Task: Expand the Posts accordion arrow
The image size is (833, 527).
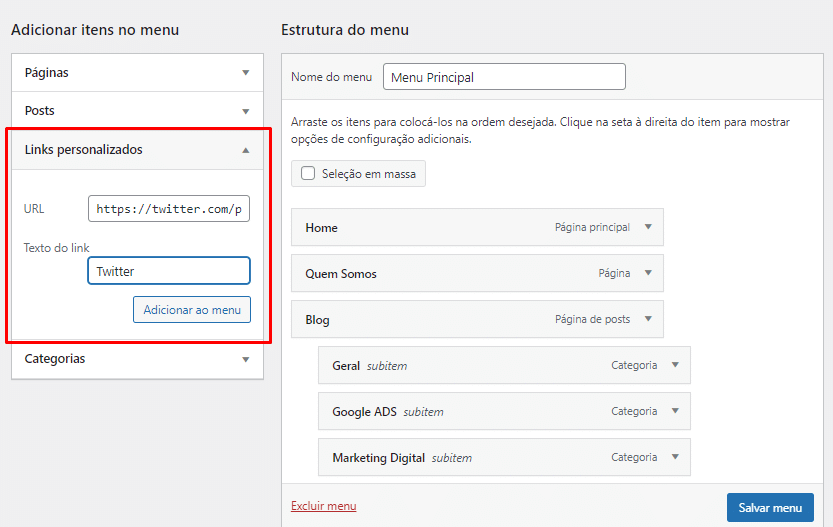Action: (x=245, y=111)
